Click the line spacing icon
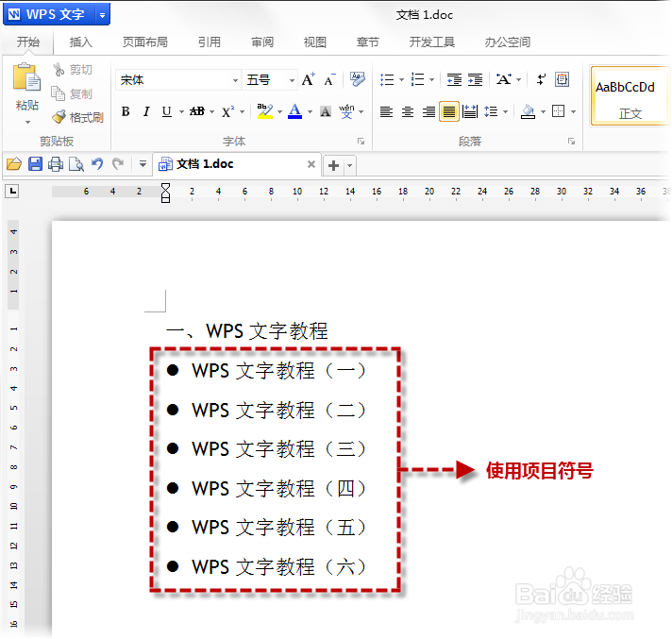672x639 pixels. pyautogui.click(x=491, y=112)
